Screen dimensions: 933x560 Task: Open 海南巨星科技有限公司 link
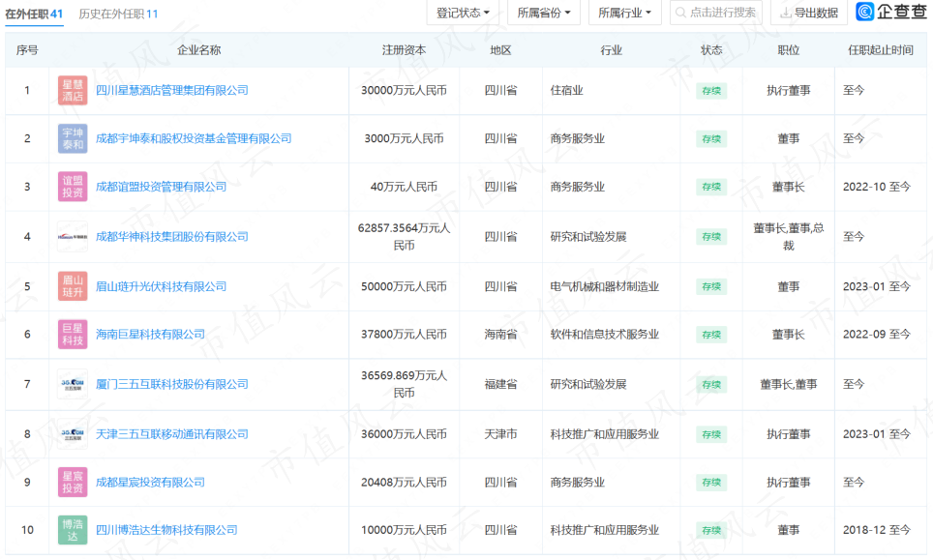[150, 334]
